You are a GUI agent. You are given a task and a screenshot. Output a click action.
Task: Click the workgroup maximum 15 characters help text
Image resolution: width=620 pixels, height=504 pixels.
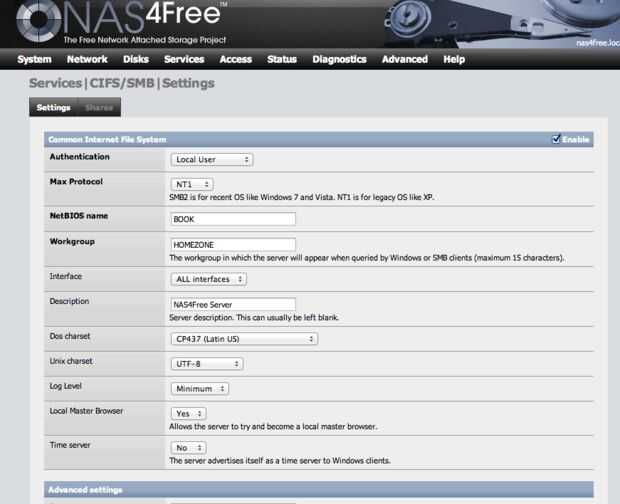(x=367, y=258)
